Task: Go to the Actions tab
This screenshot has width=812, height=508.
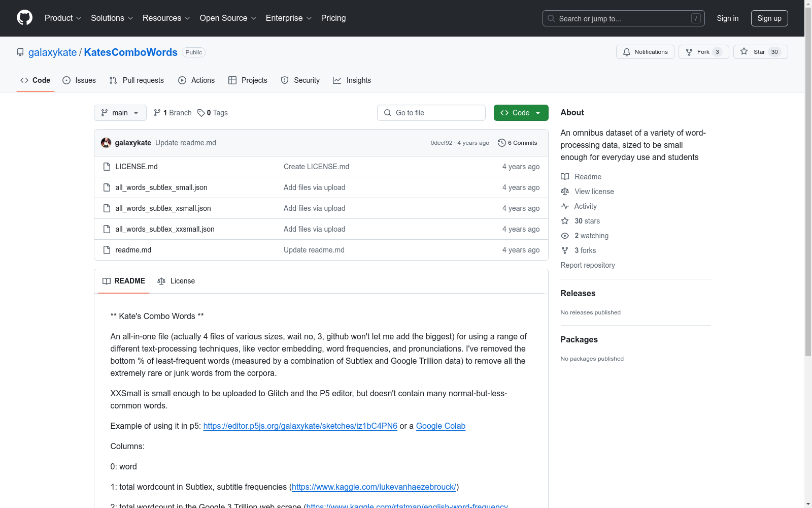Action: click(x=196, y=80)
